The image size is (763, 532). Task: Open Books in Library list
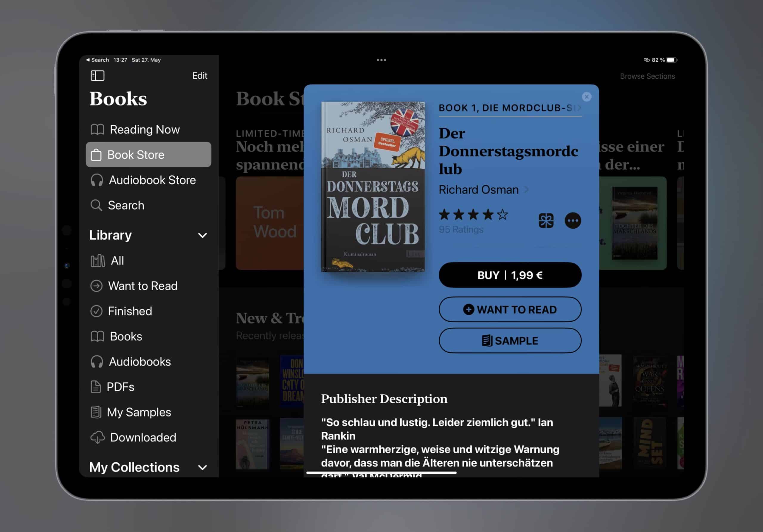(x=148, y=336)
